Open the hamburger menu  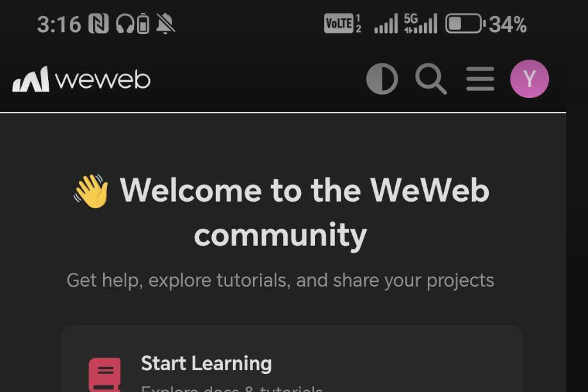coord(480,79)
